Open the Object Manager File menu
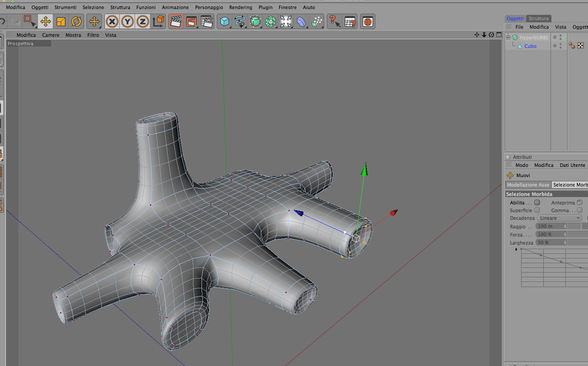The height and width of the screenshot is (366, 588). point(519,27)
